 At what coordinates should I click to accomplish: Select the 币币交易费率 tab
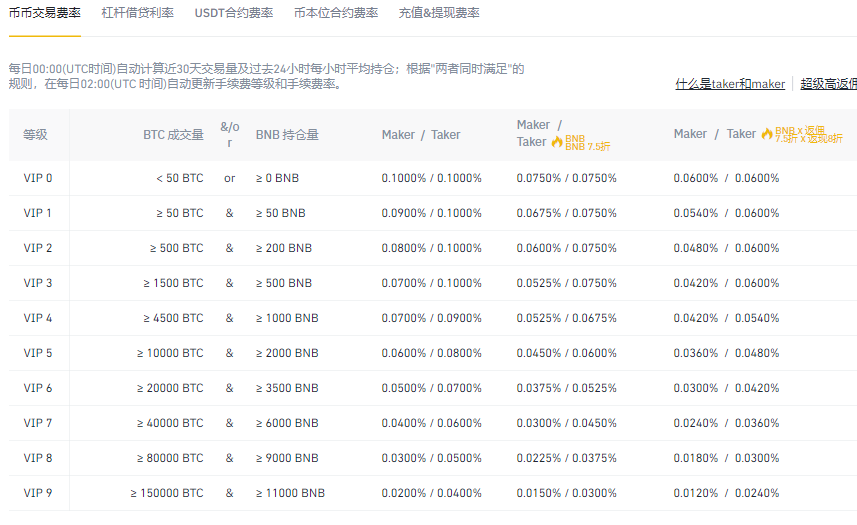44,13
